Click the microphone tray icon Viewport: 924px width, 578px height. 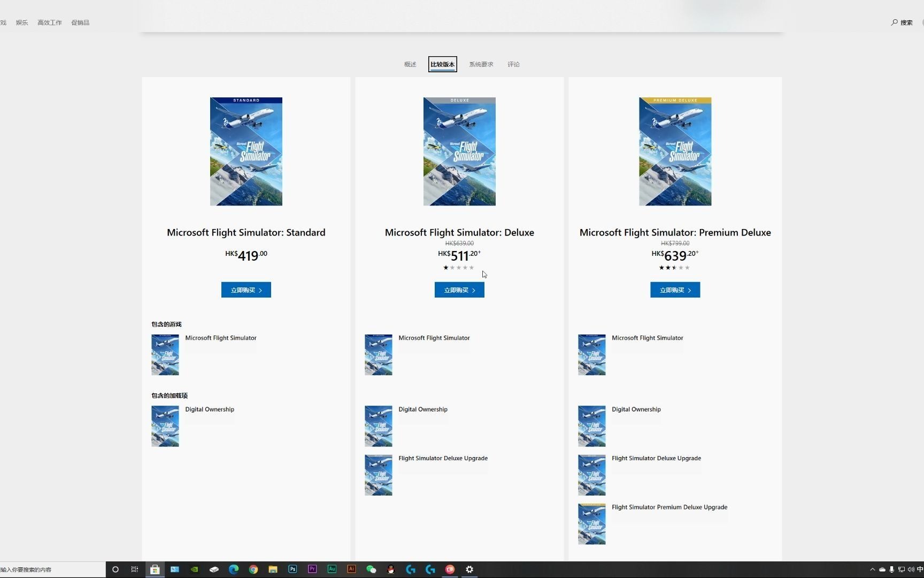tap(891, 569)
